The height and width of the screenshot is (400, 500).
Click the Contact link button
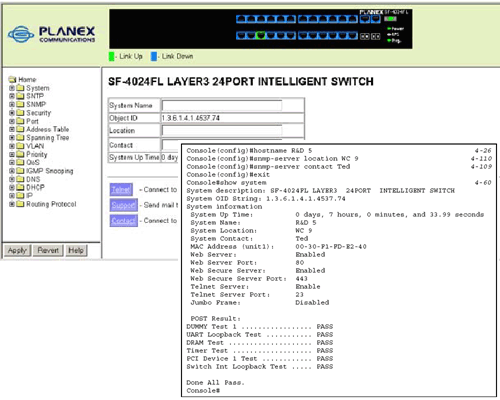point(124,221)
